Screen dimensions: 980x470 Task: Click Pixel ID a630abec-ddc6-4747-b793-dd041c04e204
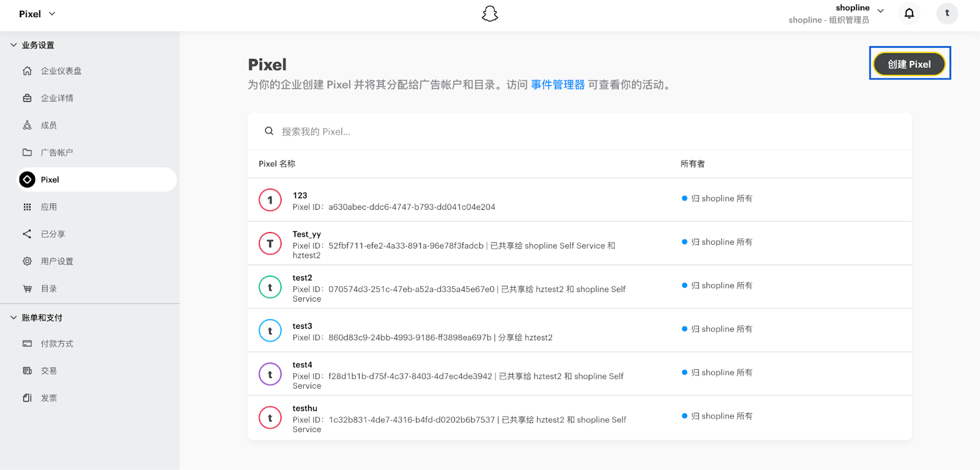394,207
